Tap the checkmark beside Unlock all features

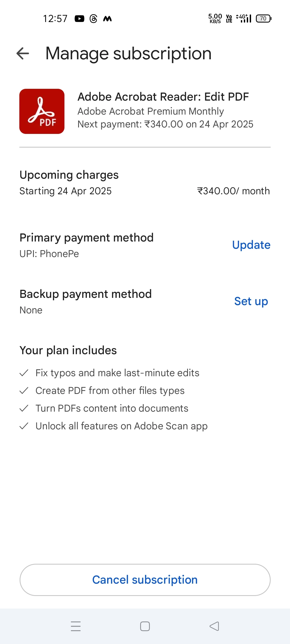pos(24,426)
